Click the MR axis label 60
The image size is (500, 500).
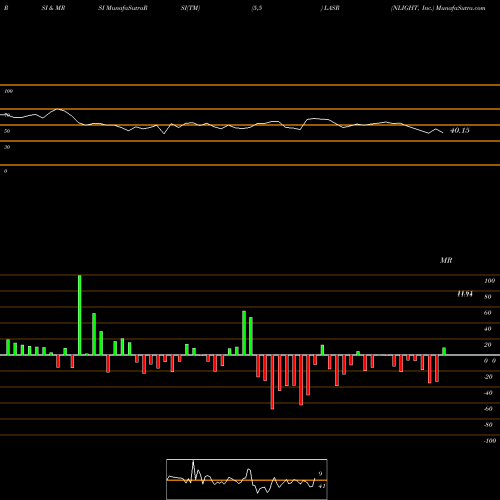487,313
